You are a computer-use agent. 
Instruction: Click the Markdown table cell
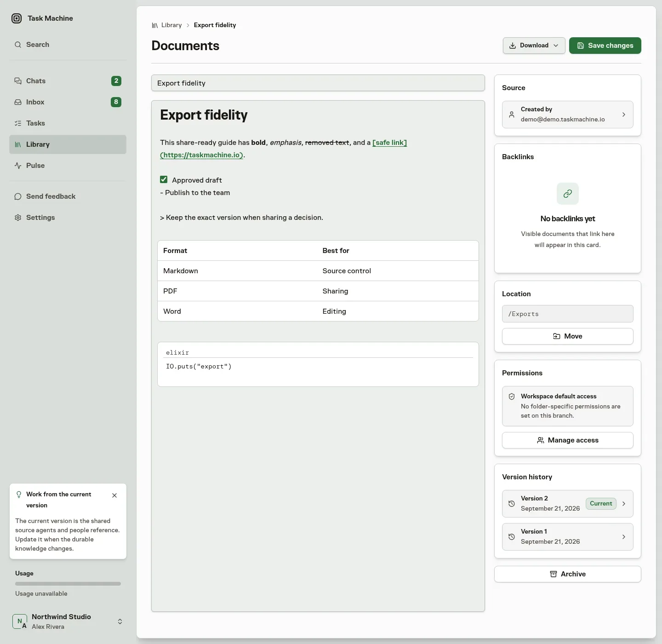point(237,271)
